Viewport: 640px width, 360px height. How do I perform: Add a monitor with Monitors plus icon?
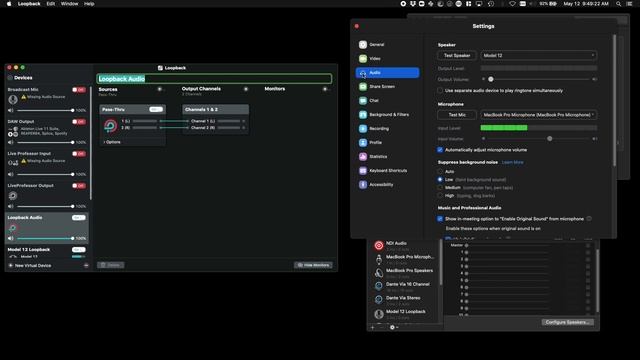(x=325, y=89)
